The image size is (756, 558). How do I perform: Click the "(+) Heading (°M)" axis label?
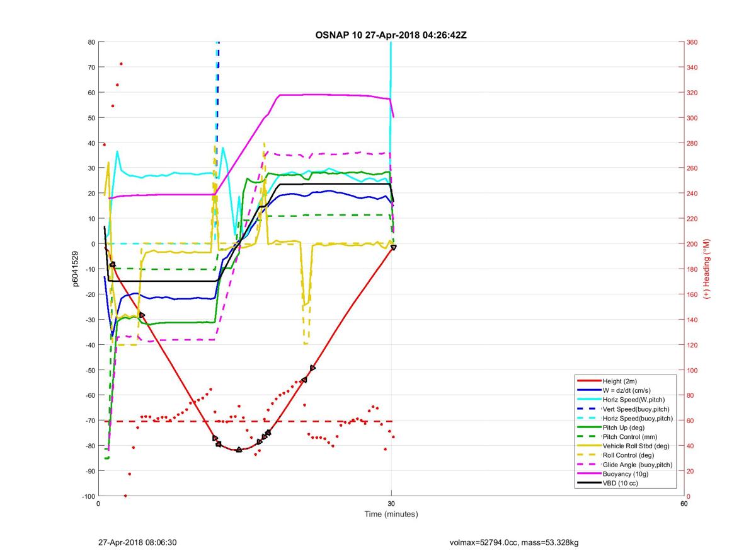[707, 269]
